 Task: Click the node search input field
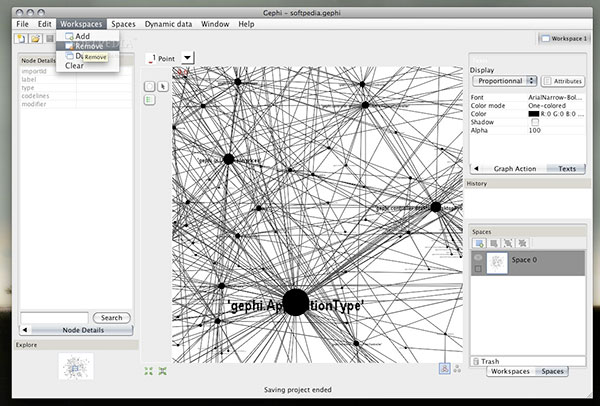(54, 318)
